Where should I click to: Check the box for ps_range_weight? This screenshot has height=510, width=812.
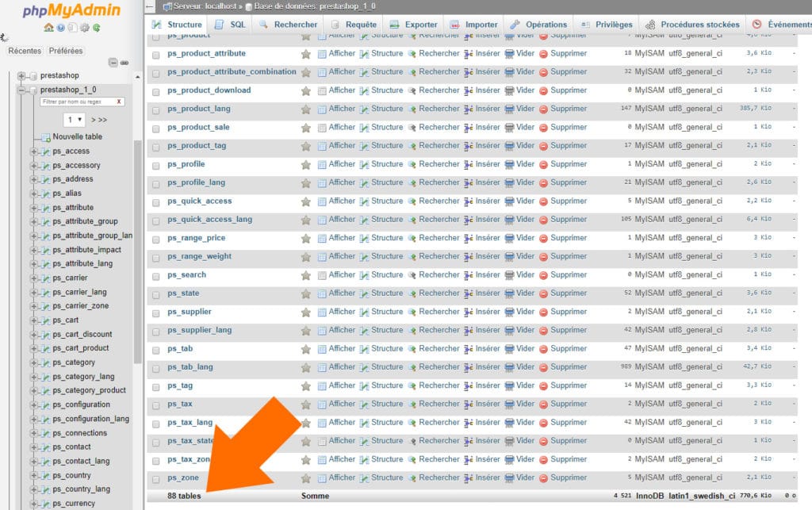click(156, 258)
